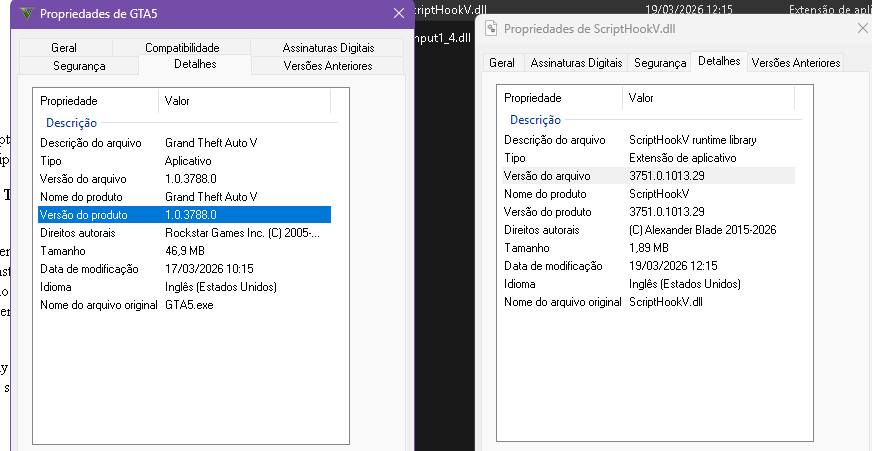Select 'Nome do produto' ScriptHookV row

648,194
